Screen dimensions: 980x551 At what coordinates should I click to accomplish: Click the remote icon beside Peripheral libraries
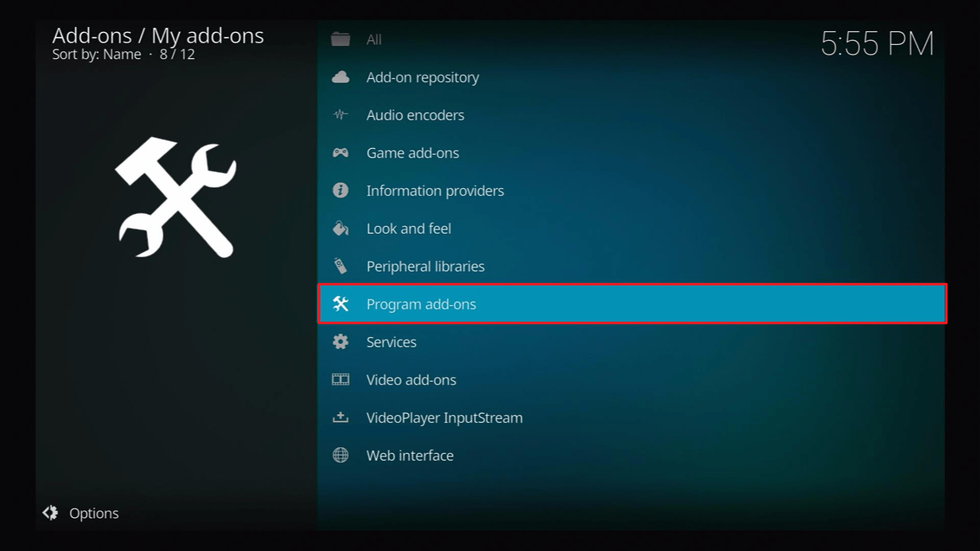(340, 266)
